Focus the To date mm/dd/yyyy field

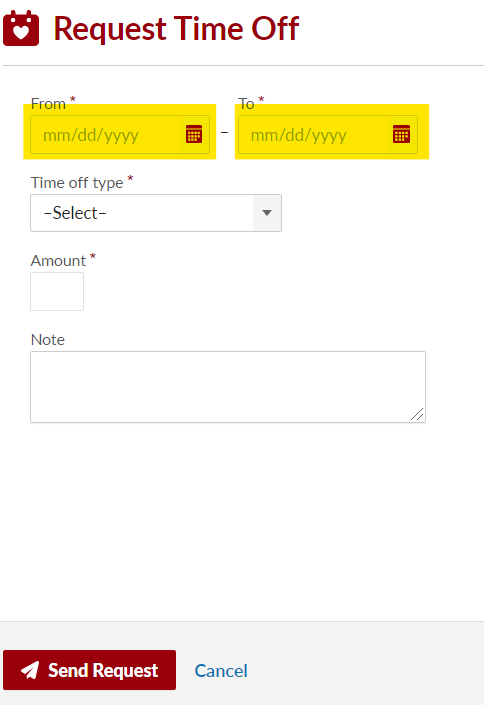tap(328, 134)
